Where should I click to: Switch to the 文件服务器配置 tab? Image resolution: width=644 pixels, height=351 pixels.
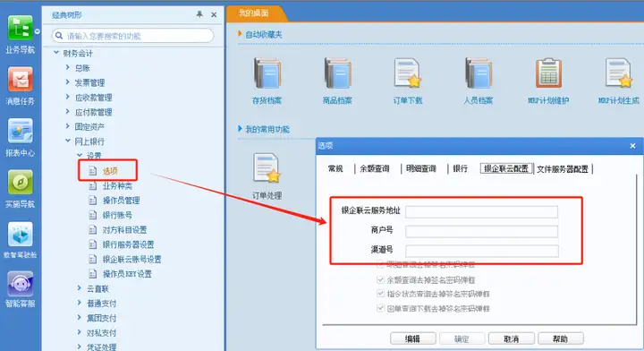click(563, 169)
